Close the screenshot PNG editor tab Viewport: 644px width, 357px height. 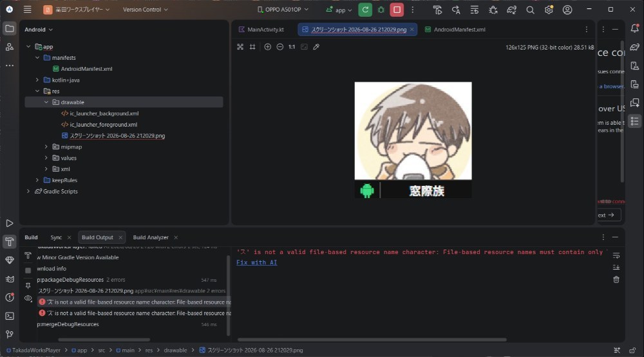coord(412,30)
